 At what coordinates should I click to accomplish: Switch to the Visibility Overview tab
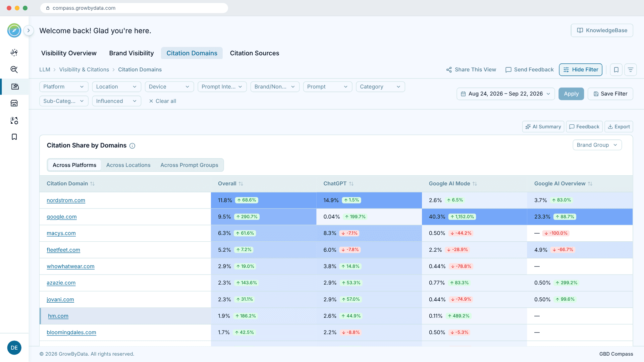69,53
